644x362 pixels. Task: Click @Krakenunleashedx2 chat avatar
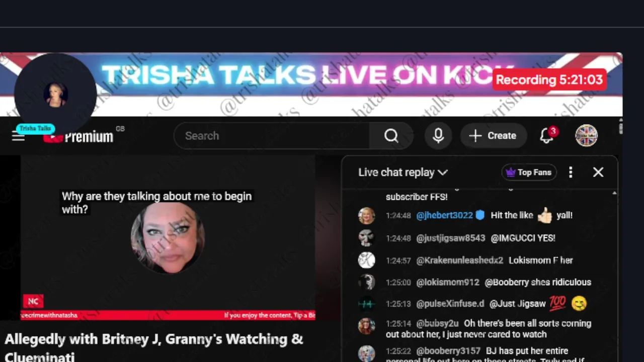[367, 260]
